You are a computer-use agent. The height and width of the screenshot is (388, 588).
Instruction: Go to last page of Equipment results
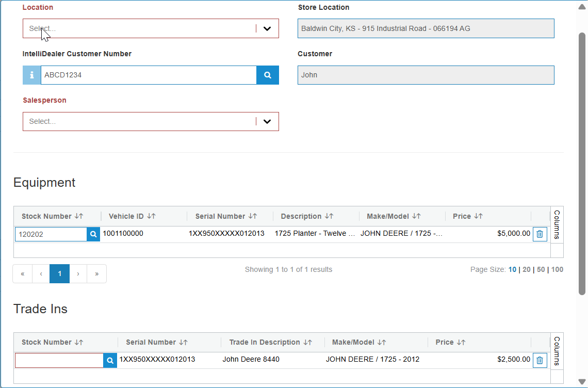[96, 274]
